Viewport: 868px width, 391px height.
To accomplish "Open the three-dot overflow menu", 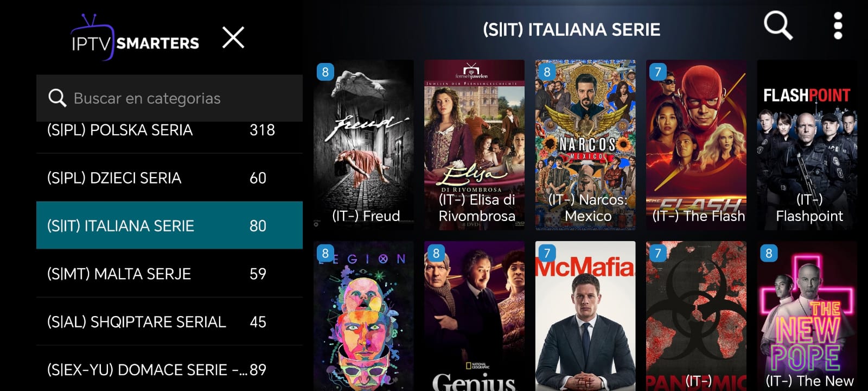I will 838,26.
